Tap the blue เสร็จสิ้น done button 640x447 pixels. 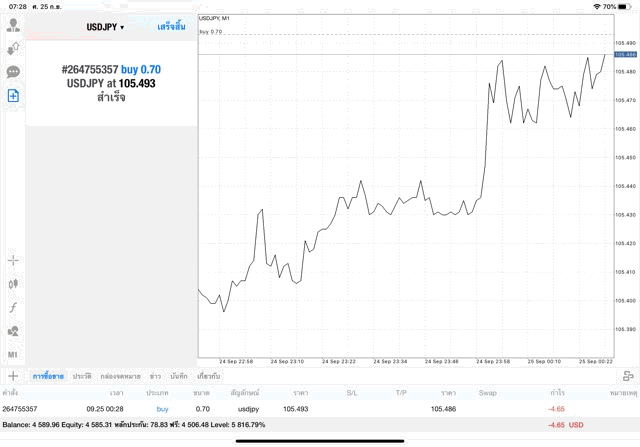[x=171, y=27]
